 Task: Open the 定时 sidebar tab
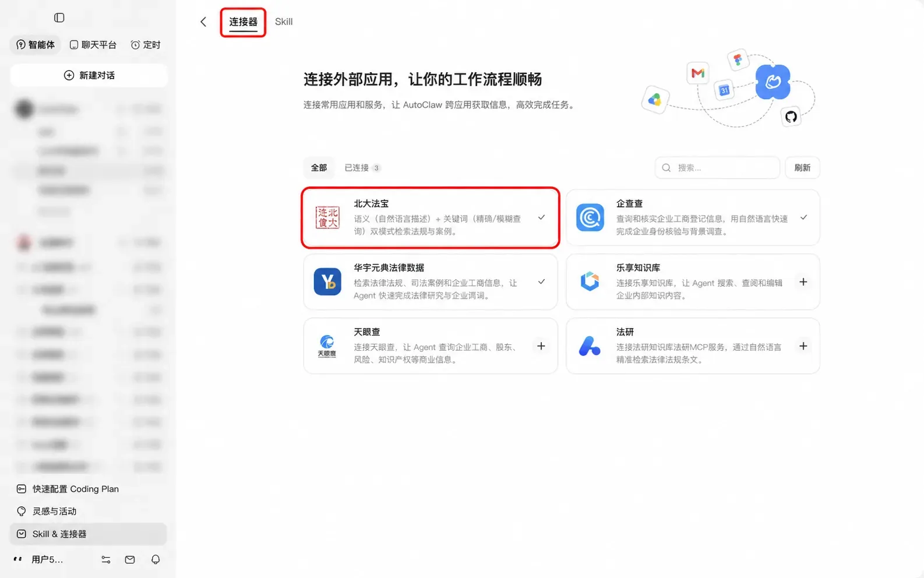pos(146,45)
